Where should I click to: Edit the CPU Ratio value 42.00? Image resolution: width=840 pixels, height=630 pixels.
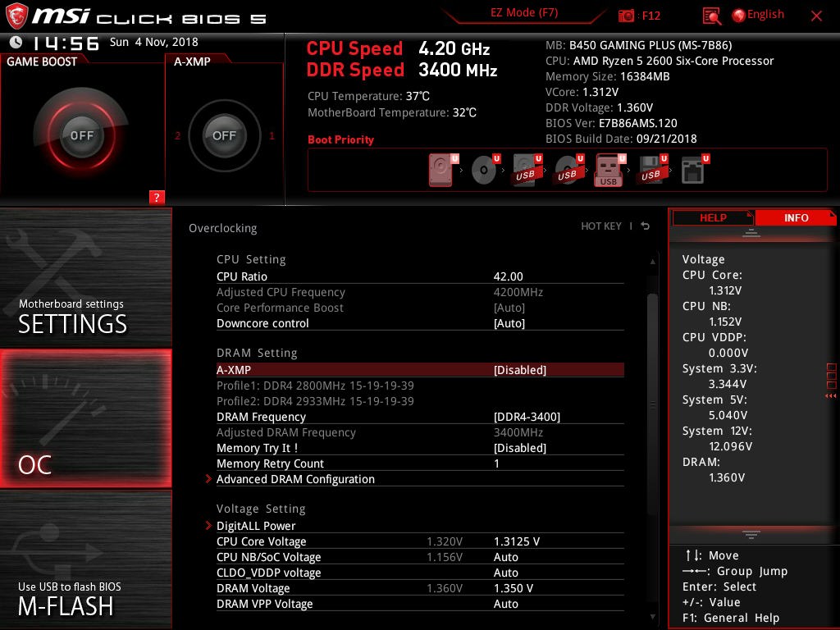pos(508,276)
